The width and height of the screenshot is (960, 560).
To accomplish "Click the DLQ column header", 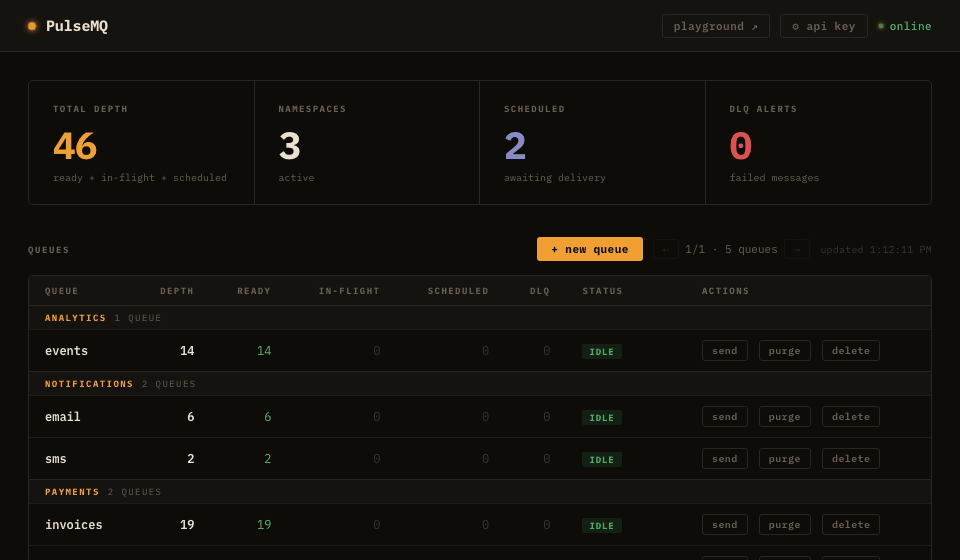I will click(539, 291).
